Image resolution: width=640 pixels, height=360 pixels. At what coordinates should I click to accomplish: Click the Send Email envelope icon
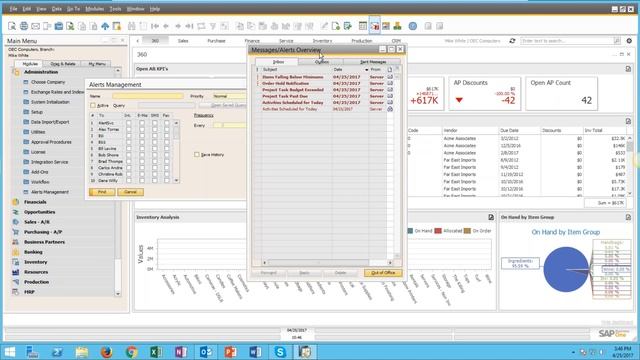pyautogui.click(x=36, y=26)
